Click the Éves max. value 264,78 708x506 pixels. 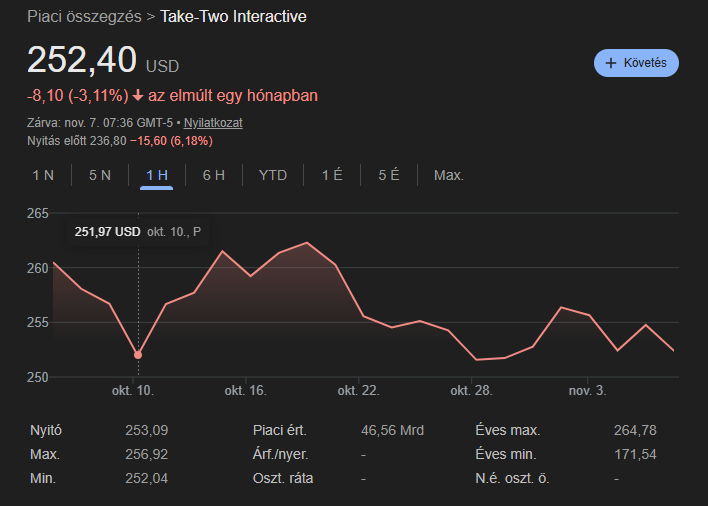click(x=635, y=431)
